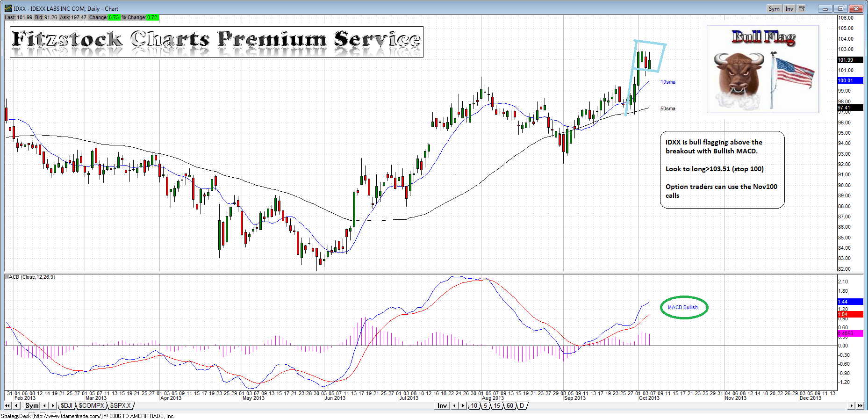Open the $COMPX symbol tab
Image resolution: width=868 pixels, height=419 pixels.
(91, 405)
